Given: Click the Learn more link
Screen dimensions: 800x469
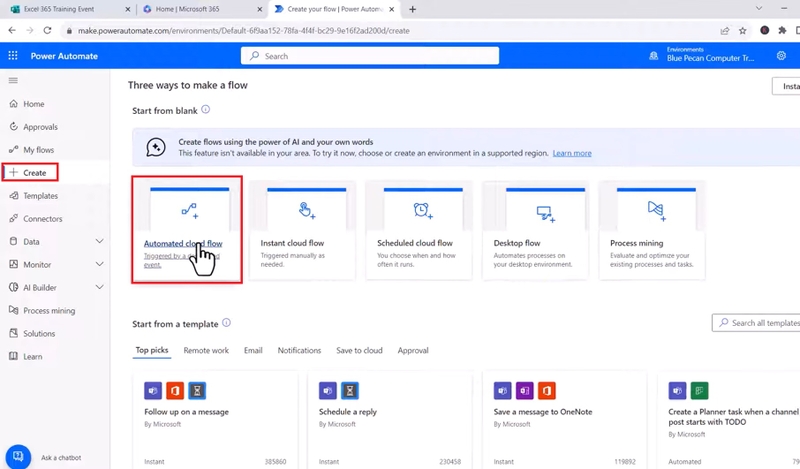Looking at the screenshot, I should click(571, 153).
